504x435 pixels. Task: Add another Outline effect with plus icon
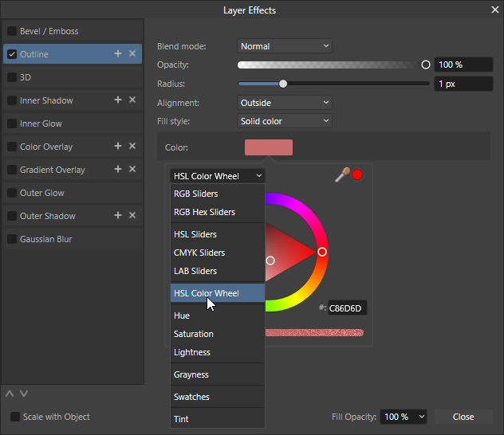(x=118, y=53)
